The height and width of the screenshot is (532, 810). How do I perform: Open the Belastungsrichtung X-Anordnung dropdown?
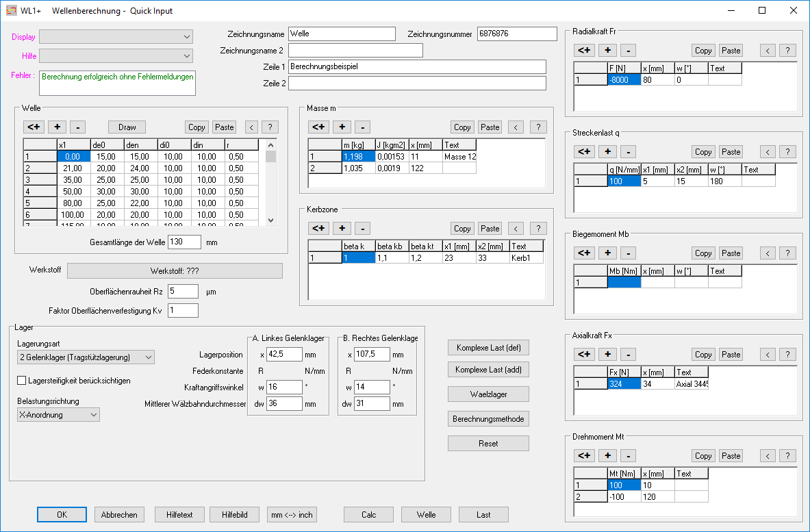(x=58, y=414)
